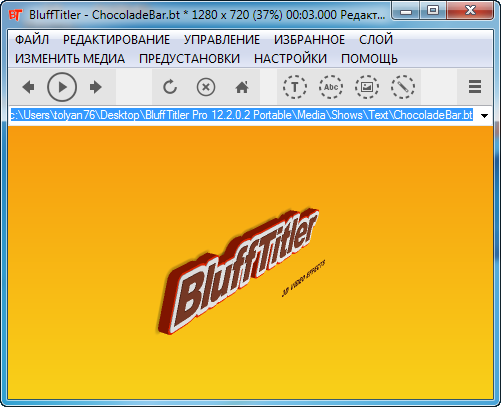The height and width of the screenshot is (407, 501).
Task: Open the УПРАВЛЕНИЕ menu
Action: coord(222,40)
